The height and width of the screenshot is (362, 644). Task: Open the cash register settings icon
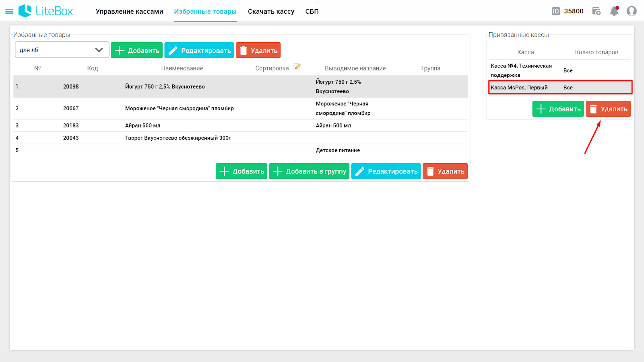point(597,11)
